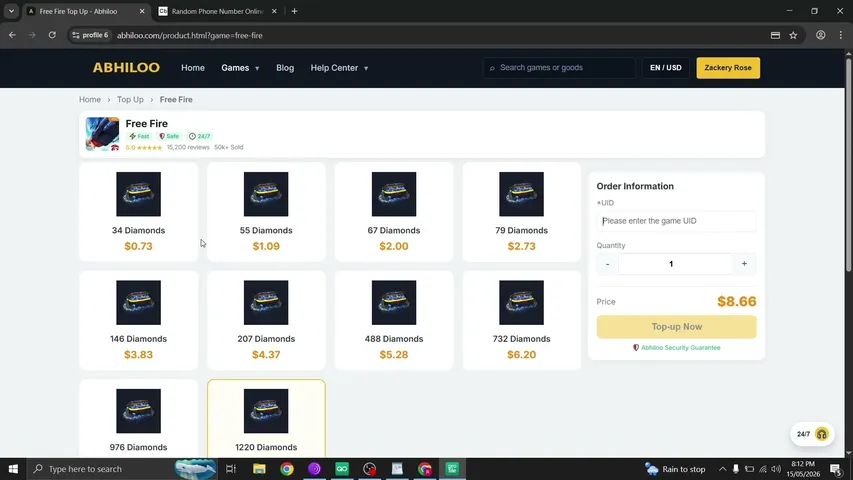This screenshot has height=480, width=853.
Task: Open File Explorer from taskbar
Action: pos(259,469)
